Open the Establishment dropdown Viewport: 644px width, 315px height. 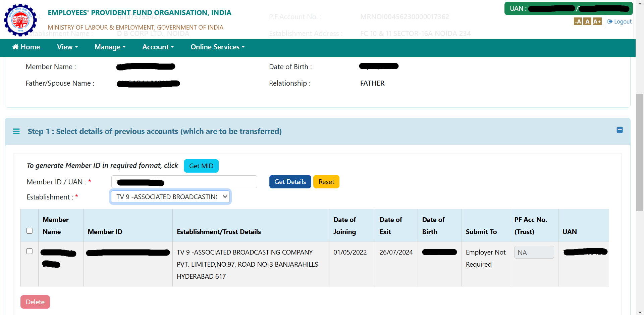click(x=170, y=197)
